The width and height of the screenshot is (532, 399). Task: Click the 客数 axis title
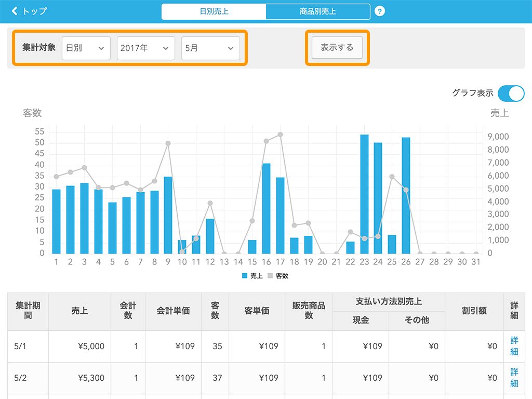(x=32, y=113)
